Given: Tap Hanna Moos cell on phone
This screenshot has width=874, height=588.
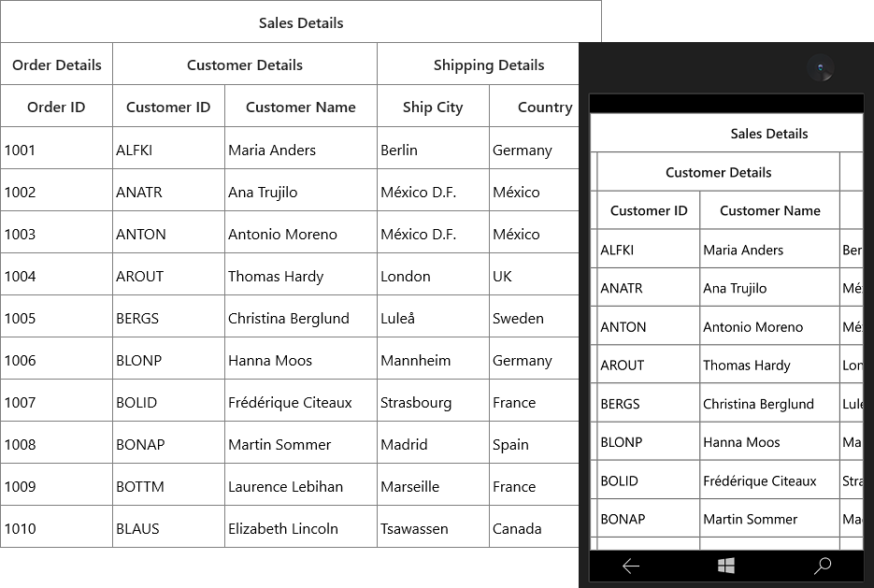Looking at the screenshot, I should [x=769, y=441].
